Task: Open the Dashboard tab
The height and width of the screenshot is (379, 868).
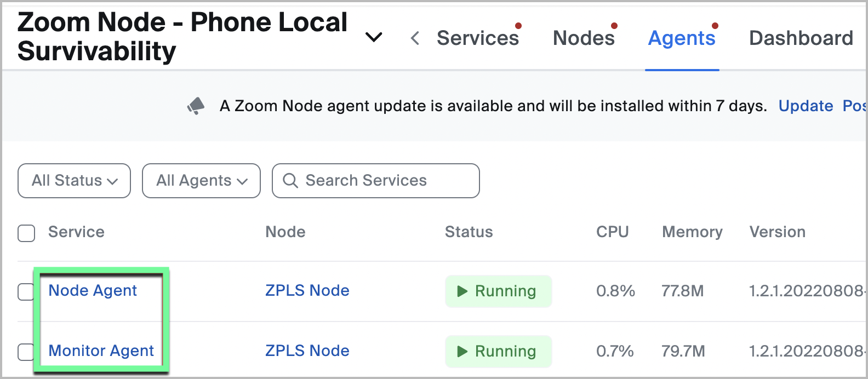Action: 801,38
